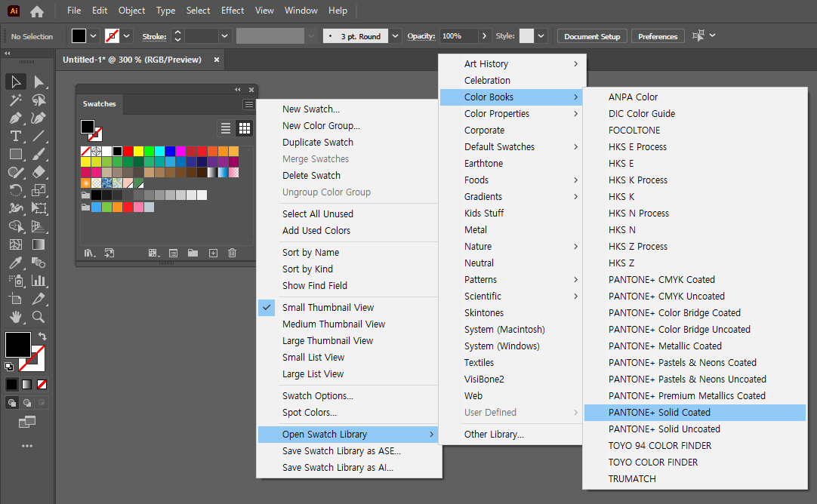Click the Swatch Libraries menu icon
Viewport: 817px width, 504px height.
90,253
